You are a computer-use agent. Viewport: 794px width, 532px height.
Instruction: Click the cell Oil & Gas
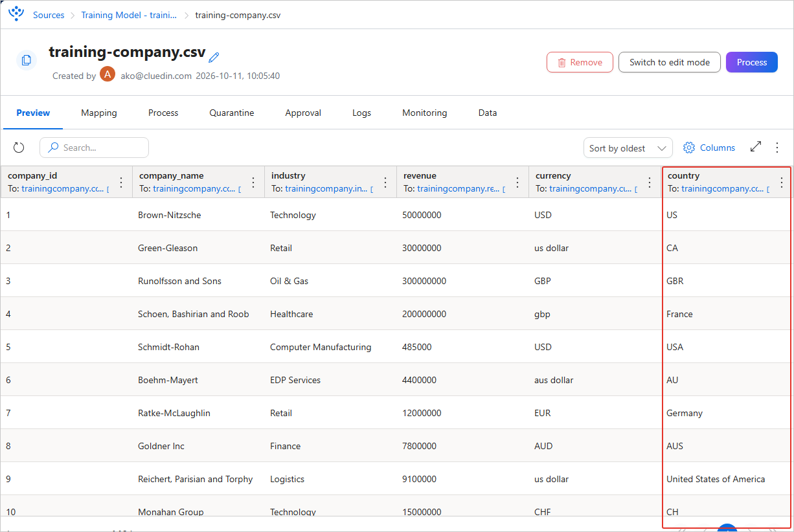click(289, 281)
